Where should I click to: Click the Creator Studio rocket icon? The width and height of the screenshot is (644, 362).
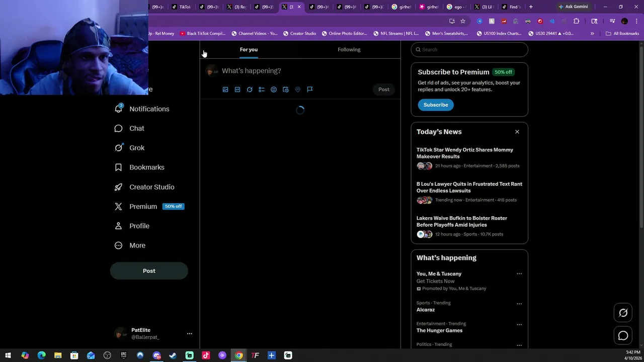(x=118, y=187)
